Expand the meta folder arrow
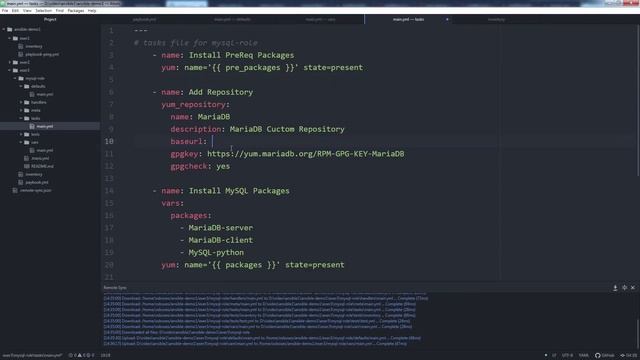 21,110
